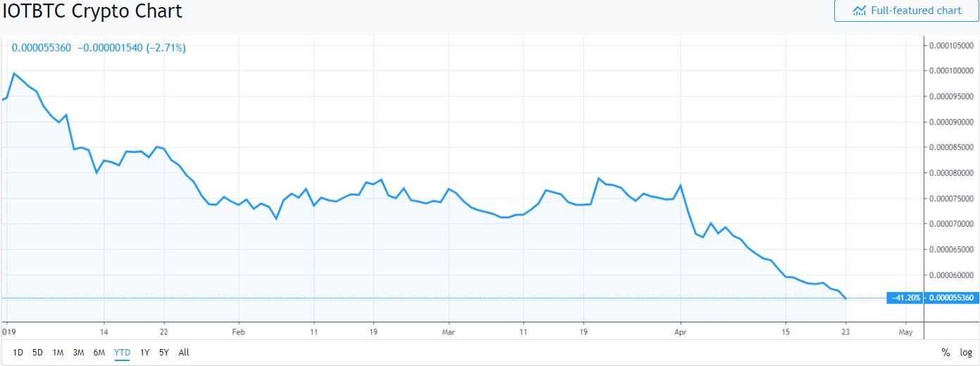Image resolution: width=980 pixels, height=366 pixels.
Task: Switch to the 5Y range
Action: pyautogui.click(x=163, y=353)
